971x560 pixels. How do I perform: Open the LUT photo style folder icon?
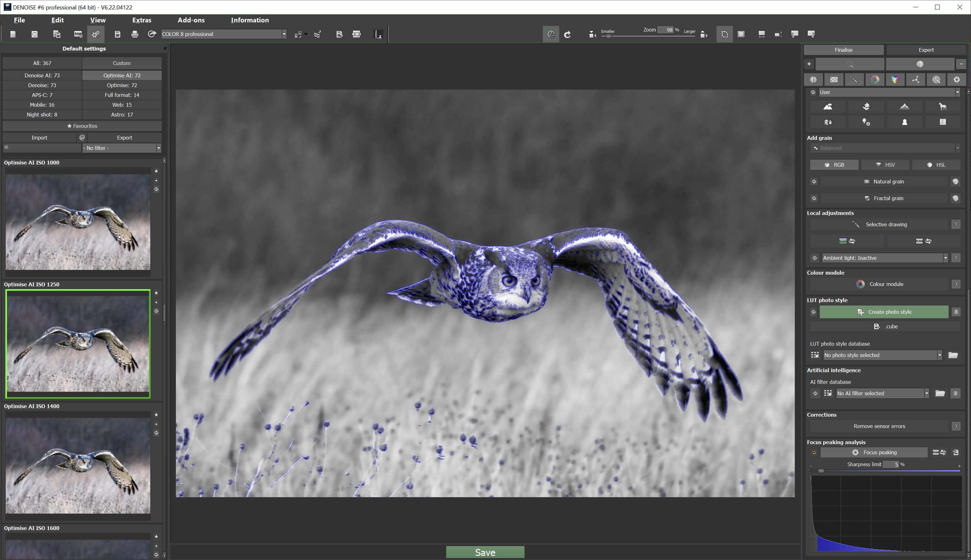pos(953,355)
